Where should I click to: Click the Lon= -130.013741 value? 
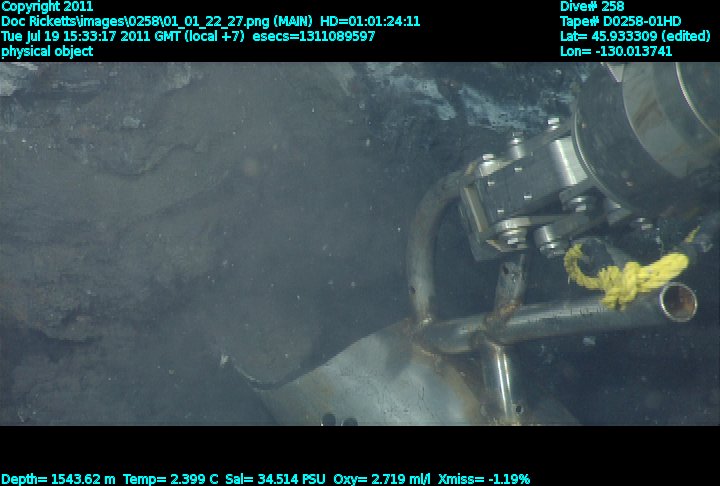[x=616, y=51]
